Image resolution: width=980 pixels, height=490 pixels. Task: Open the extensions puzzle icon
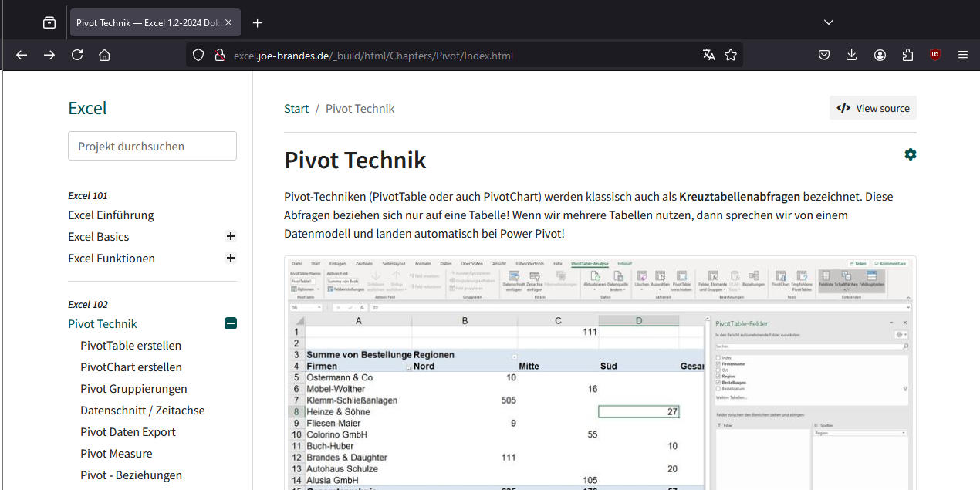(x=907, y=55)
